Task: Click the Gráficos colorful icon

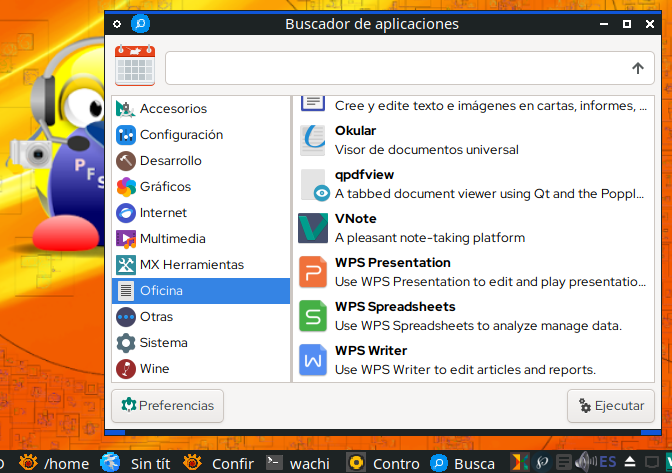Action: point(126,187)
